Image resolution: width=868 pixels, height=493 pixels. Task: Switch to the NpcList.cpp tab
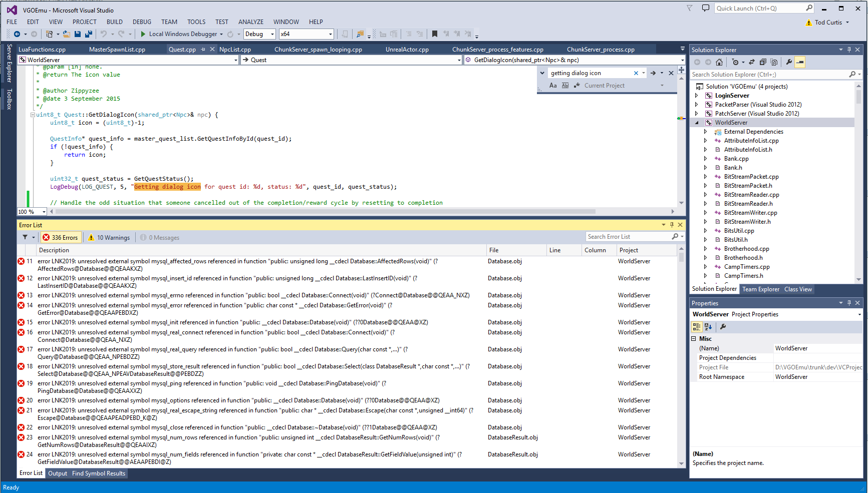tap(235, 50)
